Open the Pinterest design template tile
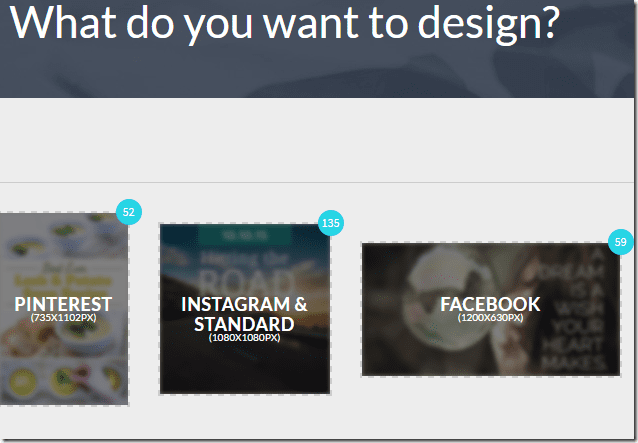The width and height of the screenshot is (638, 443). 64,309
